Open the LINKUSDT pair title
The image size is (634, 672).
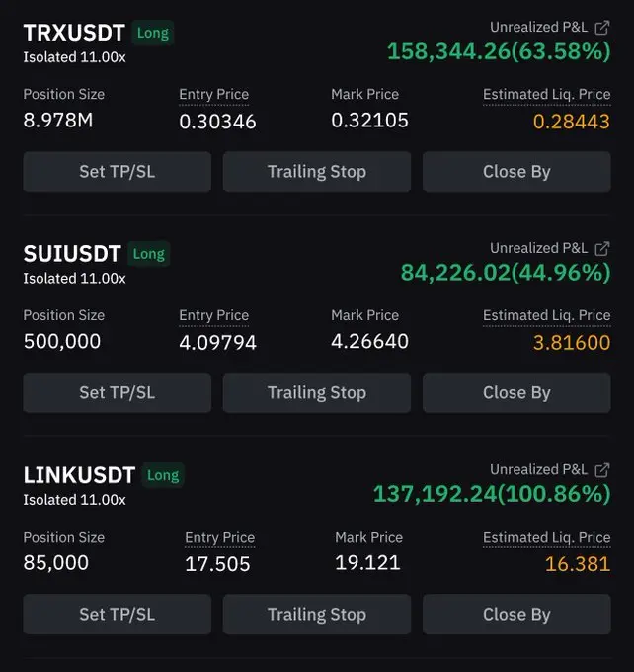[79, 475]
